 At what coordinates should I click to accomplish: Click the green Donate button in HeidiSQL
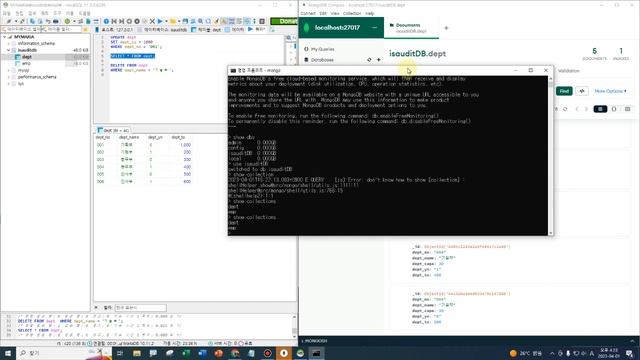(x=284, y=21)
